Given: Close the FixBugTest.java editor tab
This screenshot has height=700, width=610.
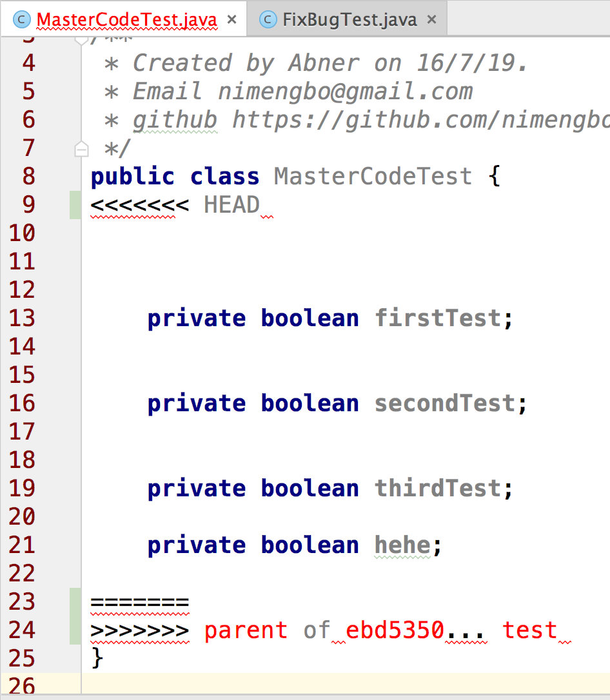Looking at the screenshot, I should click(x=432, y=19).
